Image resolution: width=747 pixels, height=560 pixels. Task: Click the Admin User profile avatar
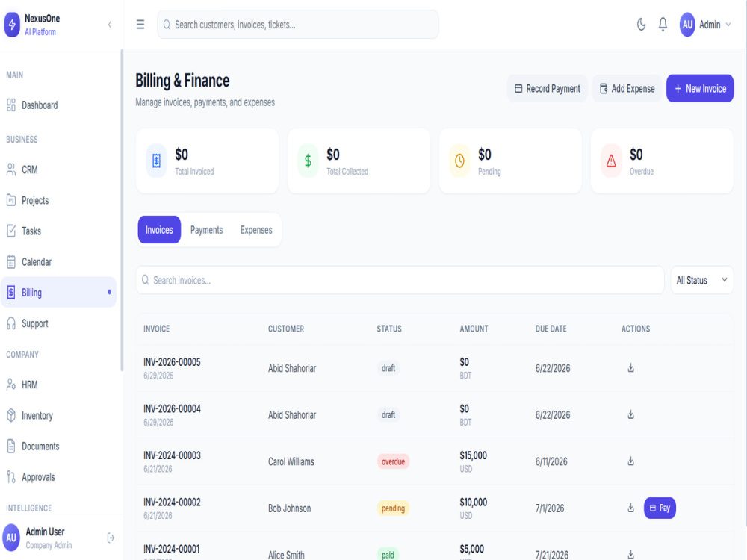(x=11, y=538)
